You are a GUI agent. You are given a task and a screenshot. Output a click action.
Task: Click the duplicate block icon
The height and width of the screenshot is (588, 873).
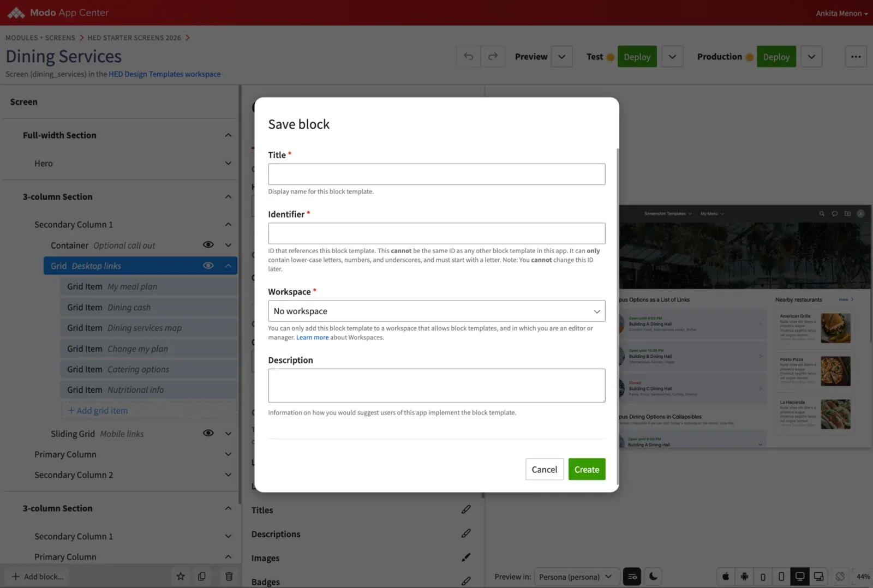202,577
